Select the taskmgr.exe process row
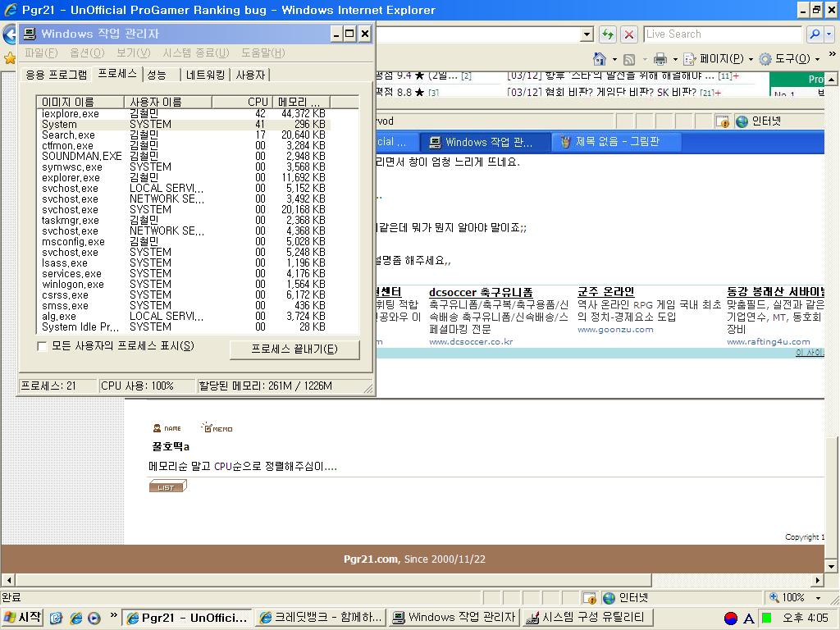840x630 pixels. tap(183, 220)
